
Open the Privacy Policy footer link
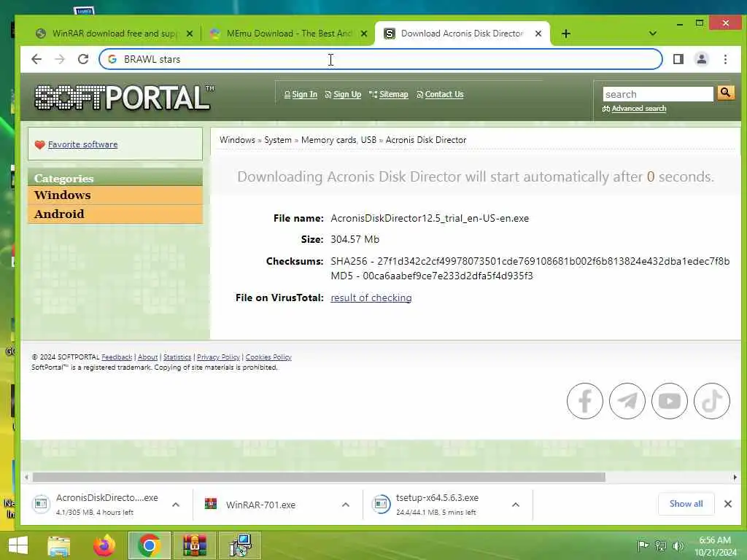pyautogui.click(x=218, y=357)
